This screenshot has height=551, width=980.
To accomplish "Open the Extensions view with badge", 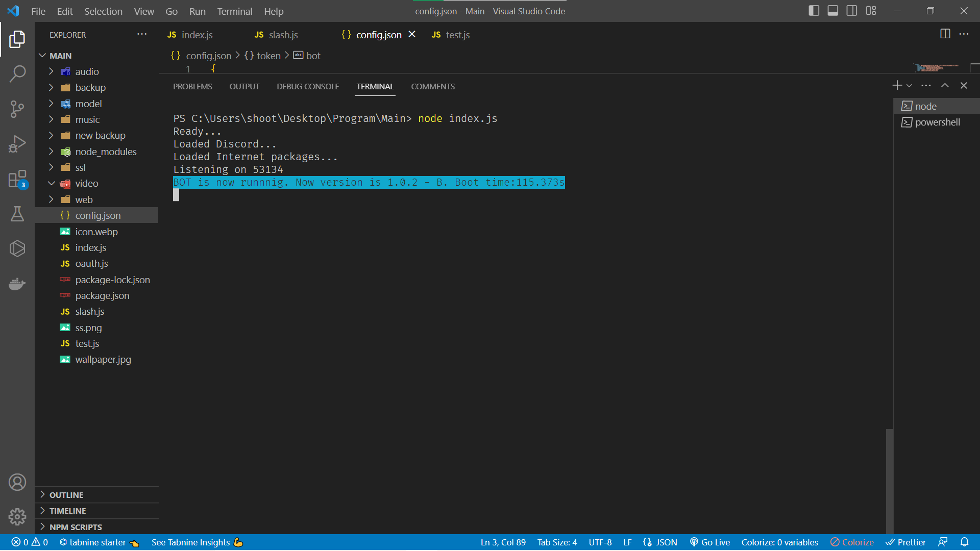I will [x=17, y=179].
